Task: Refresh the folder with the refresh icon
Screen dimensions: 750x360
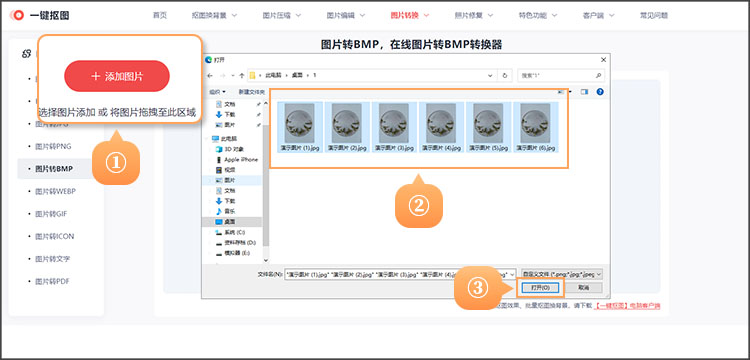Action: coord(505,76)
